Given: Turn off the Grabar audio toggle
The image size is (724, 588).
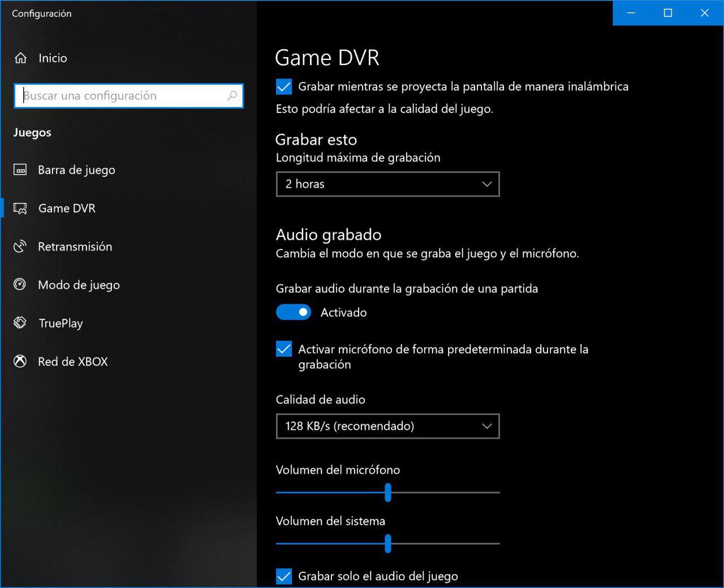Looking at the screenshot, I should [294, 313].
